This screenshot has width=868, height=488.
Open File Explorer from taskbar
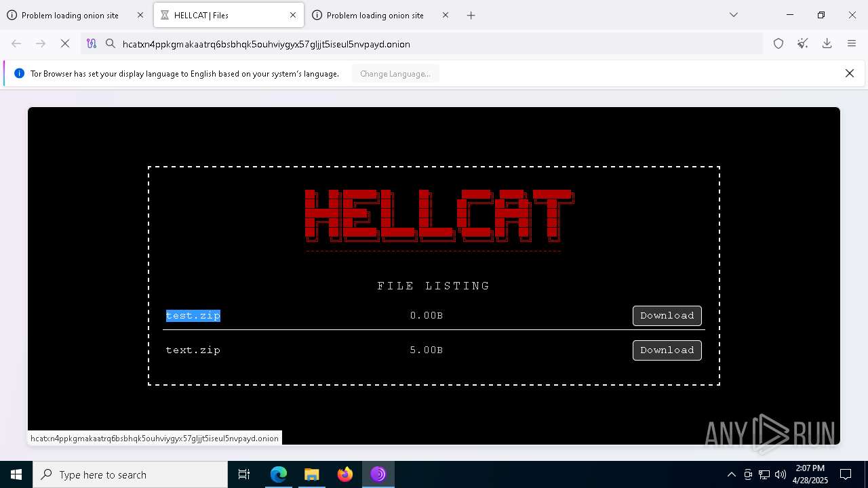click(311, 474)
